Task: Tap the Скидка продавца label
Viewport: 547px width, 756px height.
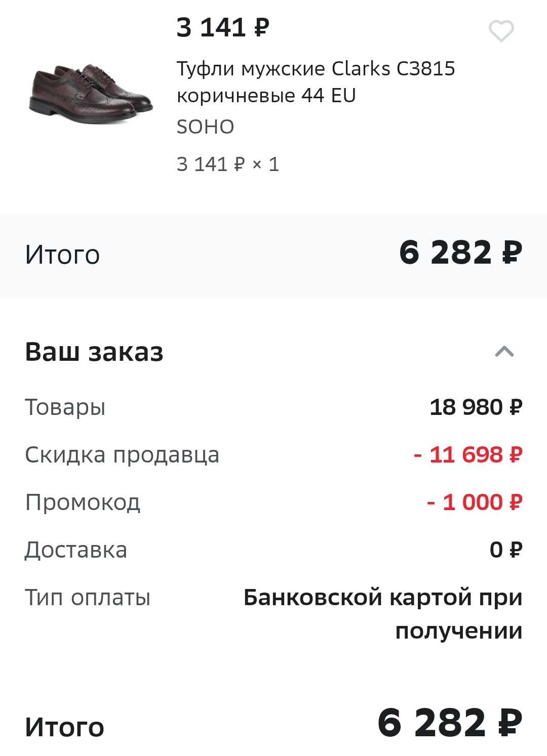Action: click(x=122, y=454)
